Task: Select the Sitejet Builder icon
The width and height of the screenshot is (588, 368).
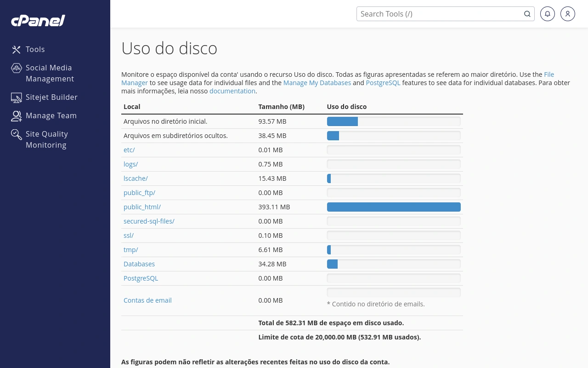Action: [x=17, y=97]
